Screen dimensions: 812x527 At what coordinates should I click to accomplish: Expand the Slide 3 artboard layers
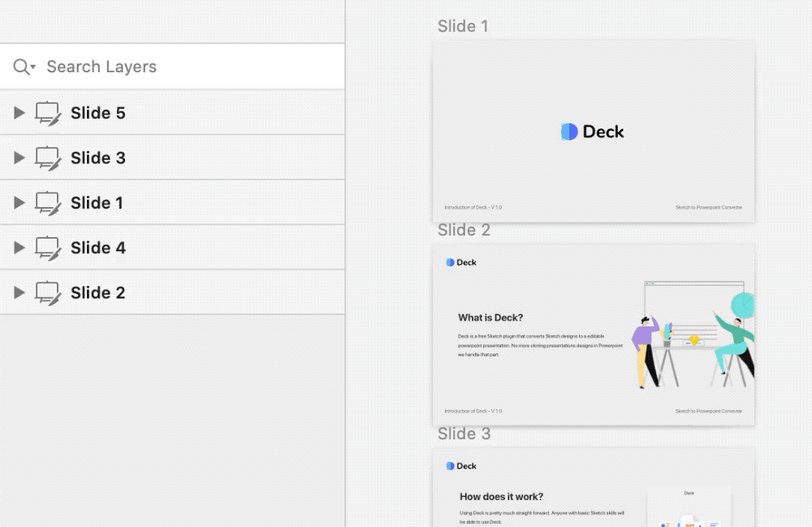click(19, 158)
